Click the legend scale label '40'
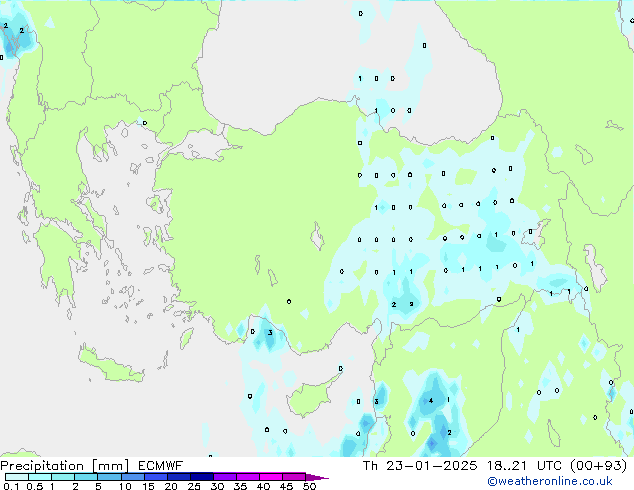 pyautogui.click(x=263, y=486)
